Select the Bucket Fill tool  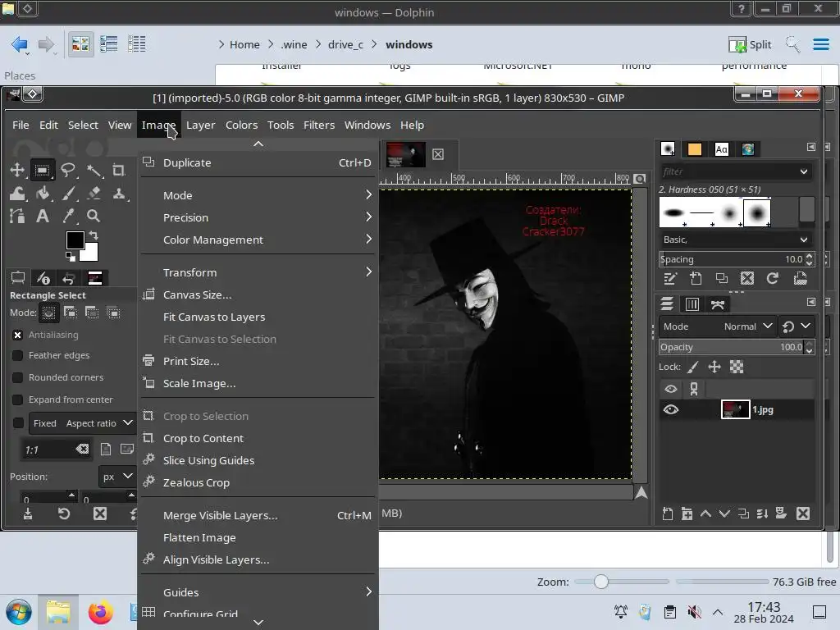click(x=43, y=194)
